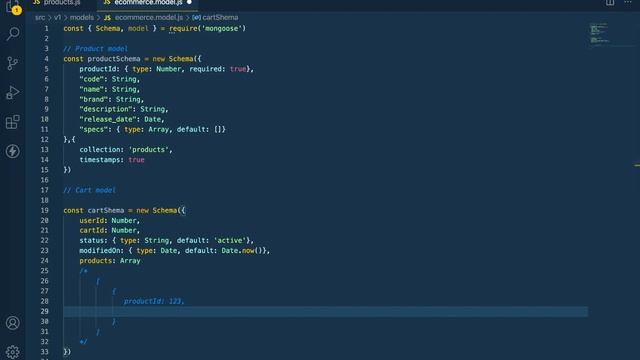Click the code minimap preview
The width and height of the screenshot is (640, 360).
[599, 33]
